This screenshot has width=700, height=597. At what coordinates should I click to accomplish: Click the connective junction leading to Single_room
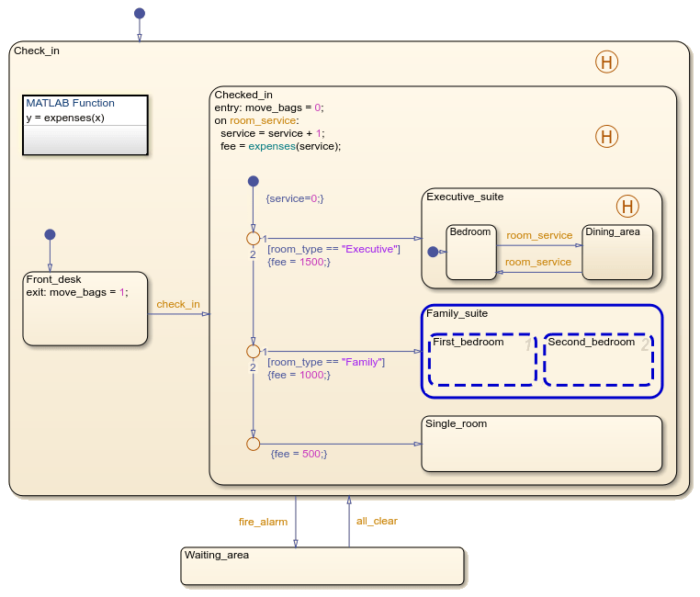[x=253, y=444]
